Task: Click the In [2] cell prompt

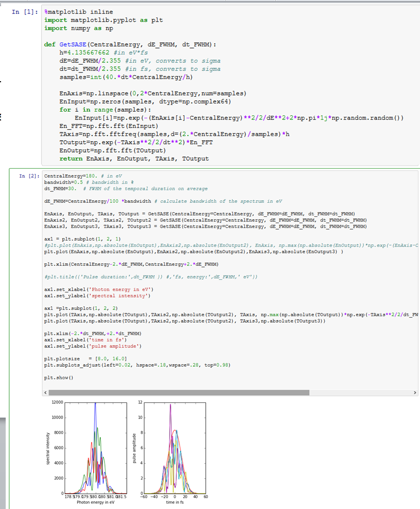Action: pyautogui.click(x=29, y=176)
